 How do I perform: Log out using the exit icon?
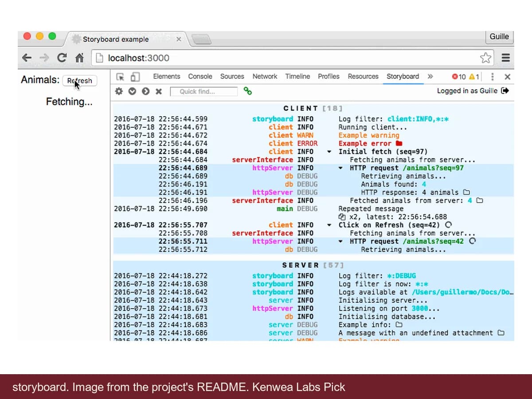click(x=505, y=90)
